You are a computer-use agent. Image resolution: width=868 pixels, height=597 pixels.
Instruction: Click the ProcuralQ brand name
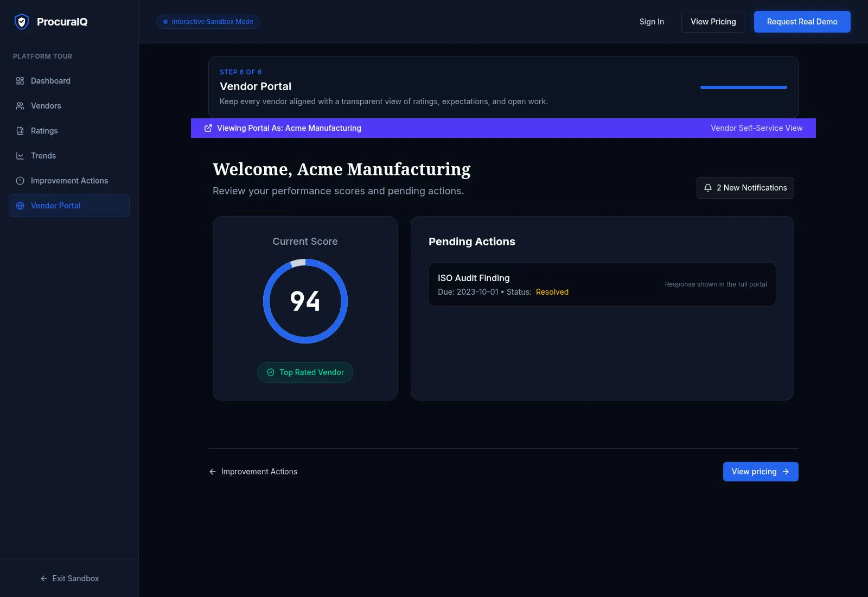pyautogui.click(x=62, y=22)
